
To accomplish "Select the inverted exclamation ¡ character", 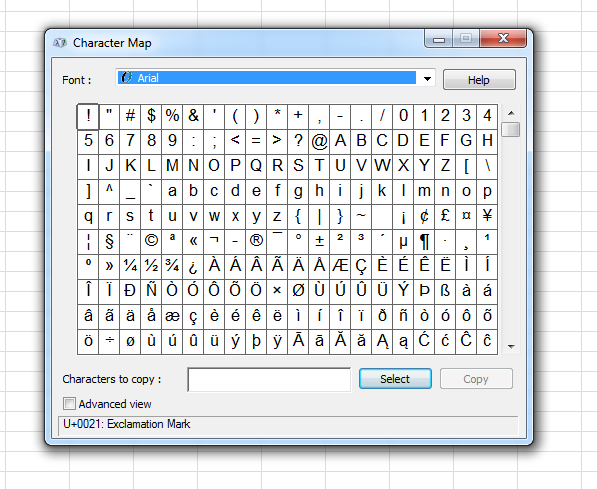I will pos(403,216).
